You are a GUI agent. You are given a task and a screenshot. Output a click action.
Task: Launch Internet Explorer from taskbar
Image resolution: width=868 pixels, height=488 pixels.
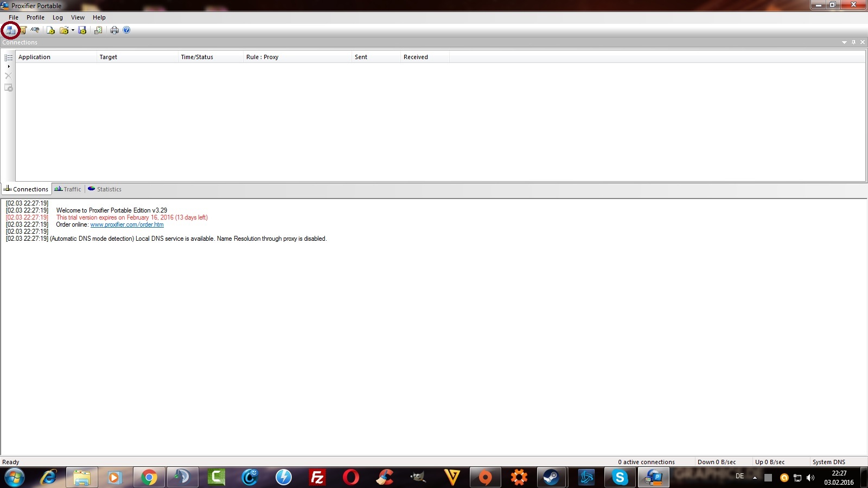point(49,478)
